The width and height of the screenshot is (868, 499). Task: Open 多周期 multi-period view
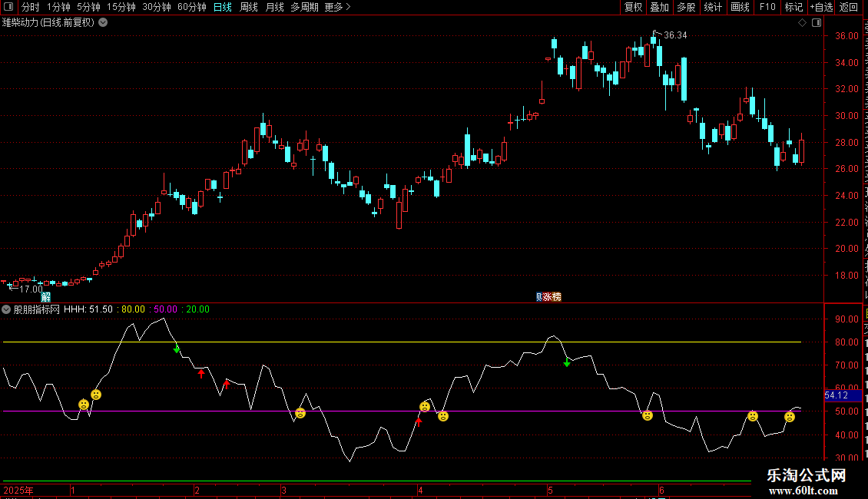click(x=304, y=7)
